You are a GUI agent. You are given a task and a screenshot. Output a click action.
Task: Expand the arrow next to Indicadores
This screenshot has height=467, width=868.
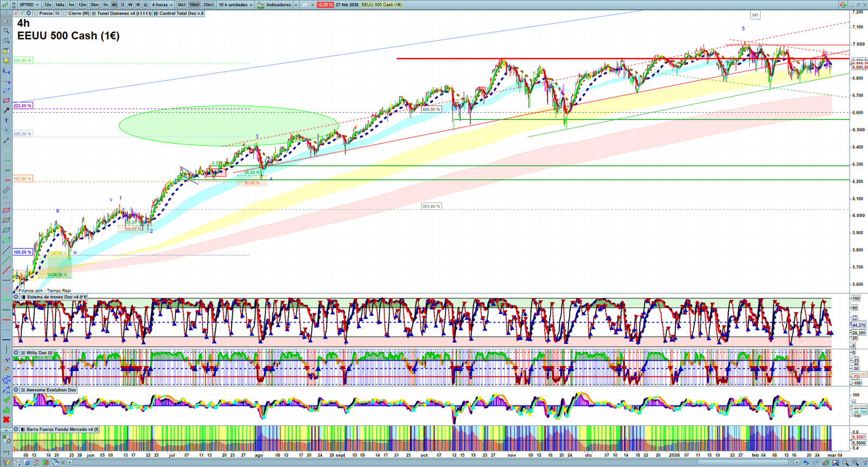click(296, 4)
